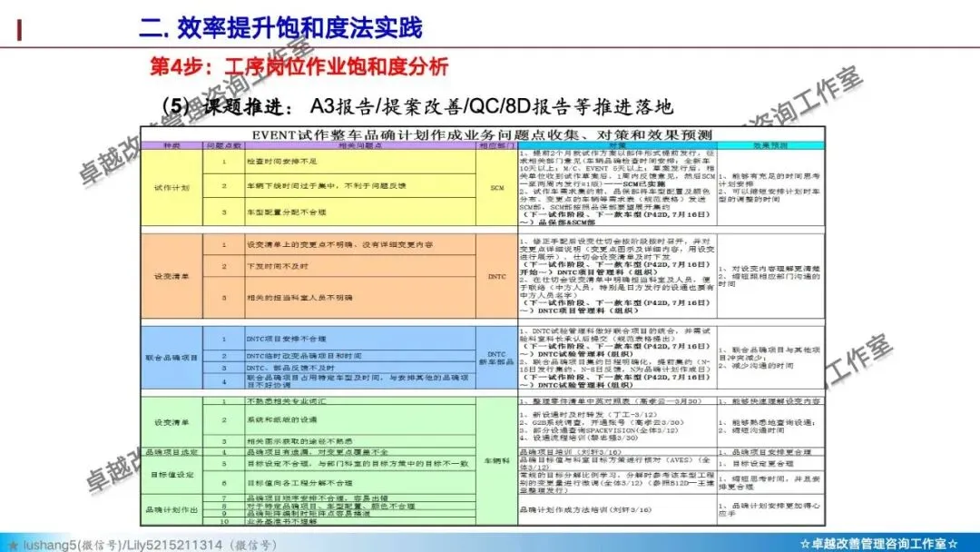Image resolution: width=980 pixels, height=552 pixels.
Task: Click the countermeasure "设通流程培训" line
Action: (x=579, y=438)
